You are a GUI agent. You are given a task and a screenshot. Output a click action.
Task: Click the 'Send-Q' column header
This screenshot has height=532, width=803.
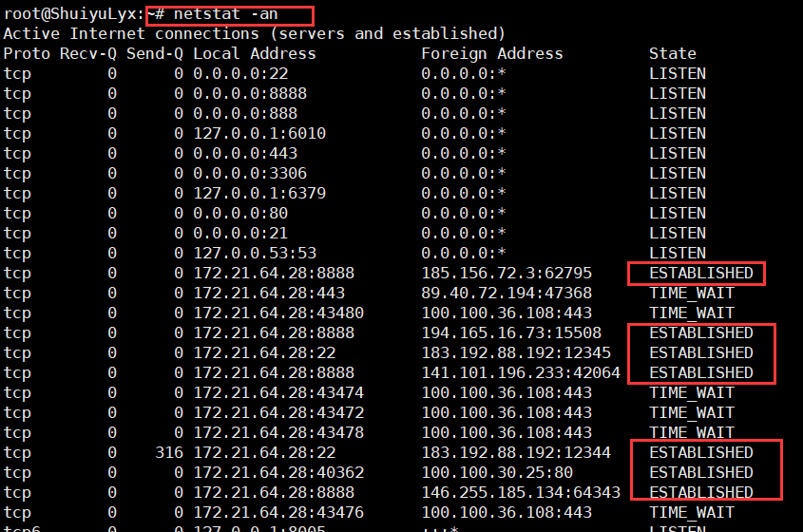coord(155,54)
